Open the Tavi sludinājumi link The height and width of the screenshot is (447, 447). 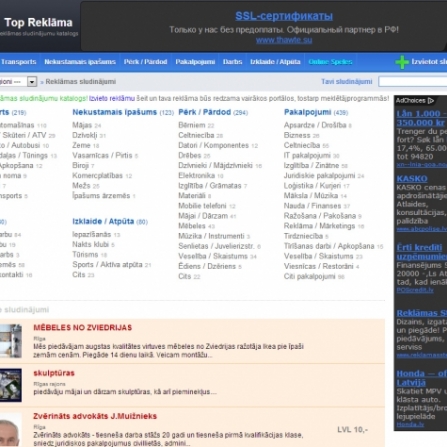pos(347,82)
